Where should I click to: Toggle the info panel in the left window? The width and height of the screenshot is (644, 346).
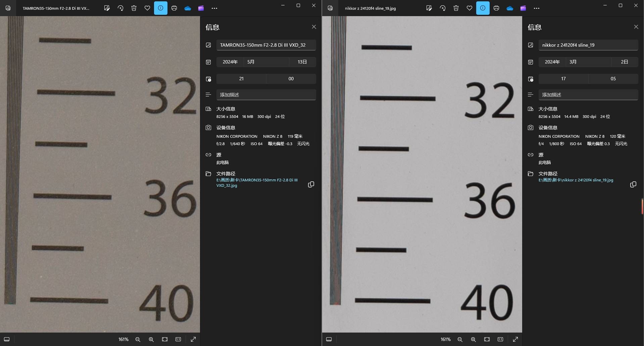pos(161,8)
